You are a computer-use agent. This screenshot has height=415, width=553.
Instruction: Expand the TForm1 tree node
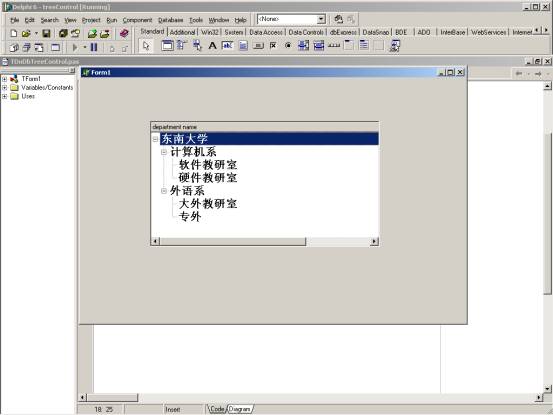coord(4,79)
